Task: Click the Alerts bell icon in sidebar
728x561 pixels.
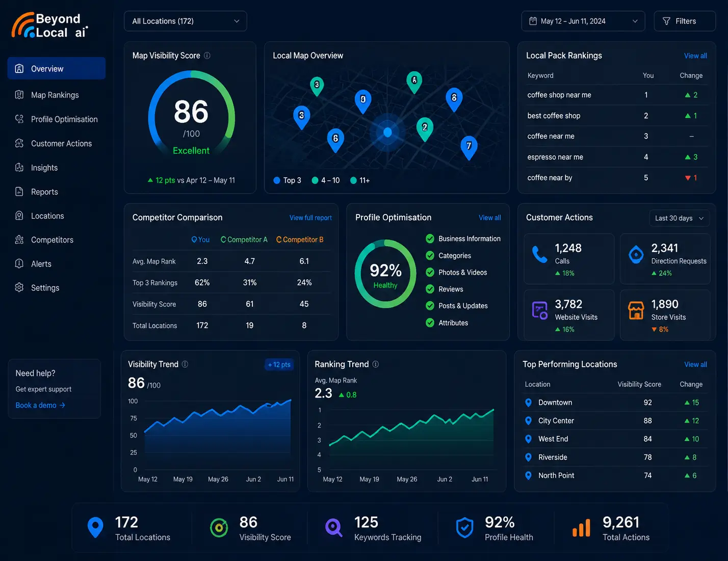Action: 19,263
